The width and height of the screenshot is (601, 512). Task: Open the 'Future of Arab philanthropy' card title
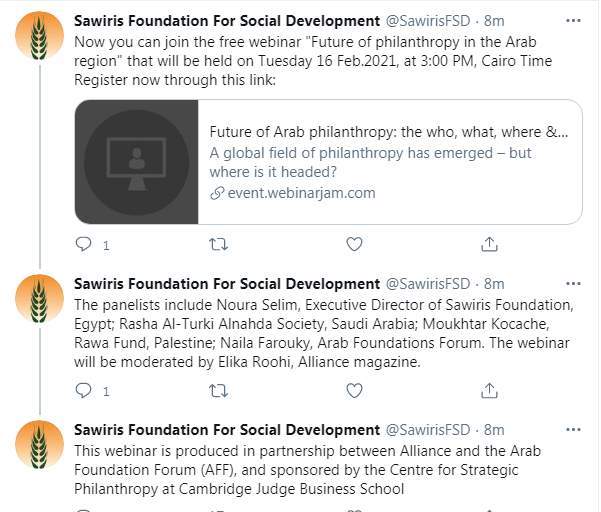[x=388, y=131]
